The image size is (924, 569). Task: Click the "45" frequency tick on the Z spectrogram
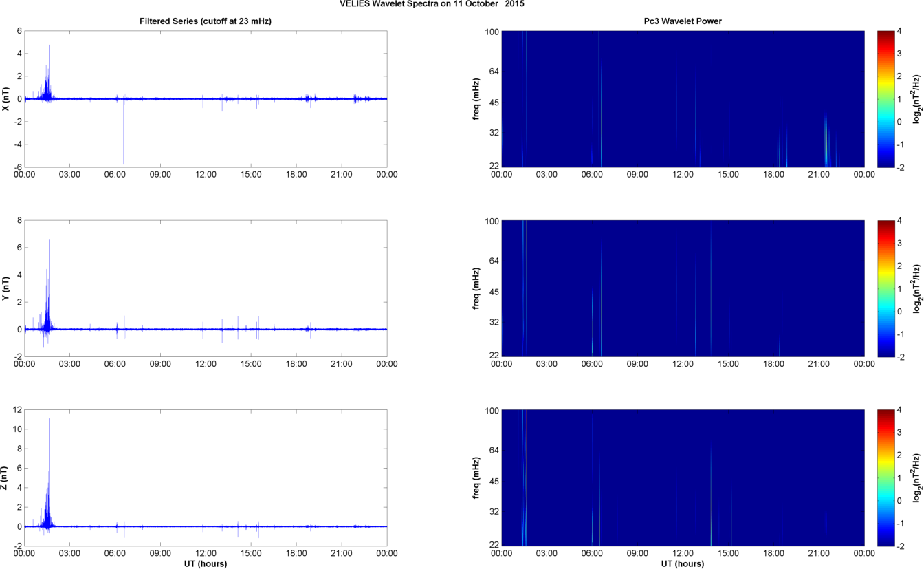494,482
